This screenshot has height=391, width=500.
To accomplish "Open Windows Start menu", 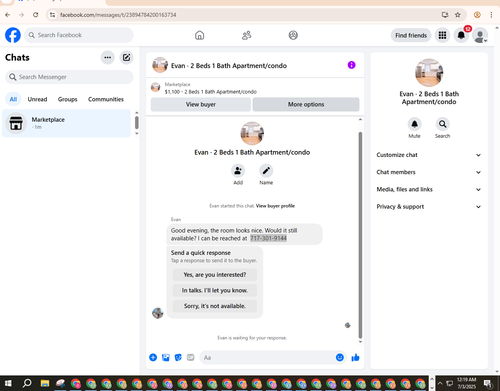I will click(x=8, y=383).
